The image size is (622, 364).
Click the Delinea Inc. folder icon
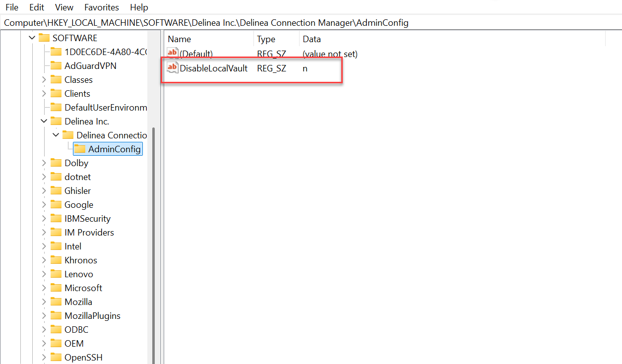pos(56,121)
